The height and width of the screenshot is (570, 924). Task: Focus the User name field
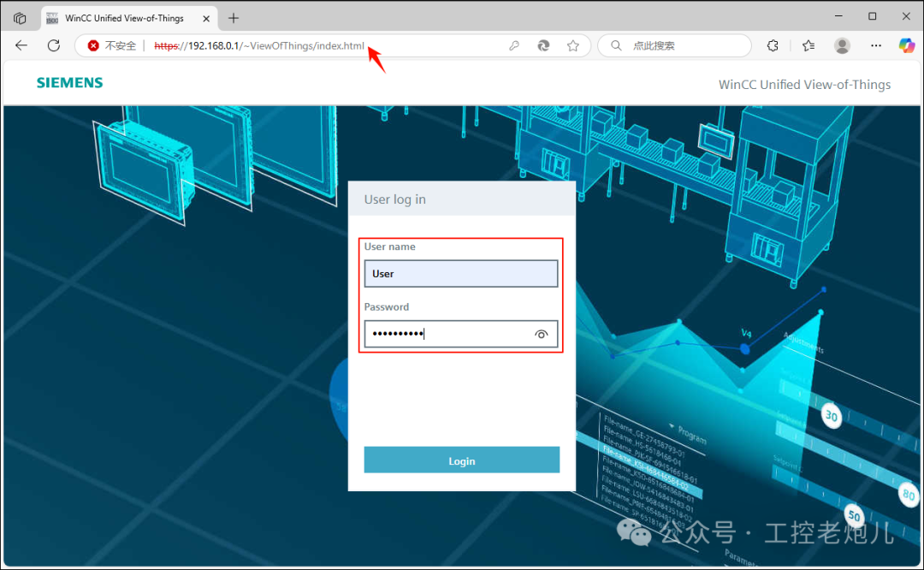coord(461,274)
